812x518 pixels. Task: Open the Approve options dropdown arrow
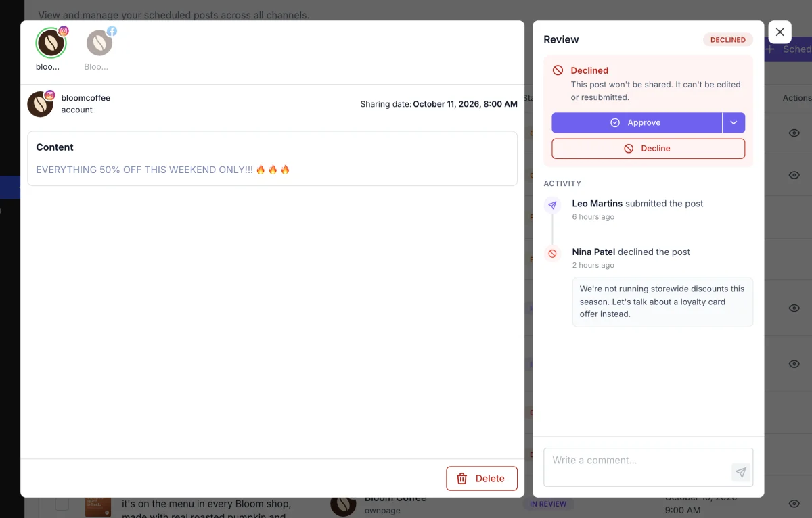coord(734,122)
